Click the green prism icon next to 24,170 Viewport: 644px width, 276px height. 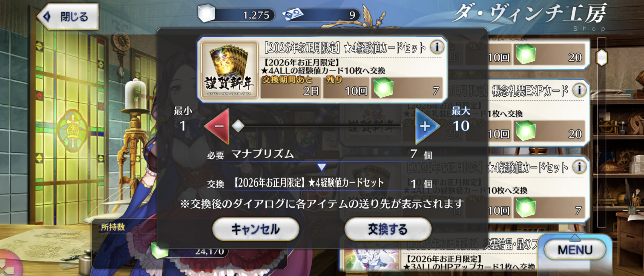coord(160,249)
